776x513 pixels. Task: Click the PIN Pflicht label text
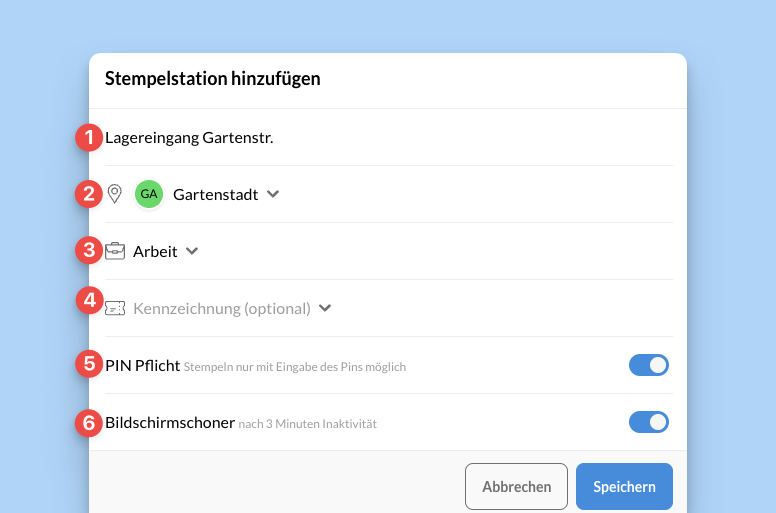pos(143,366)
